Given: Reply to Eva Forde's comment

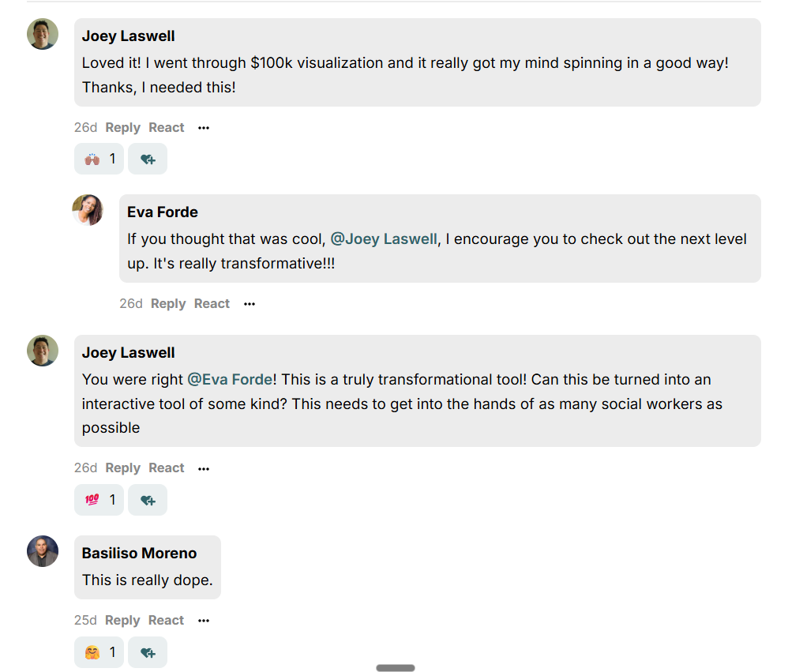Looking at the screenshot, I should point(168,304).
